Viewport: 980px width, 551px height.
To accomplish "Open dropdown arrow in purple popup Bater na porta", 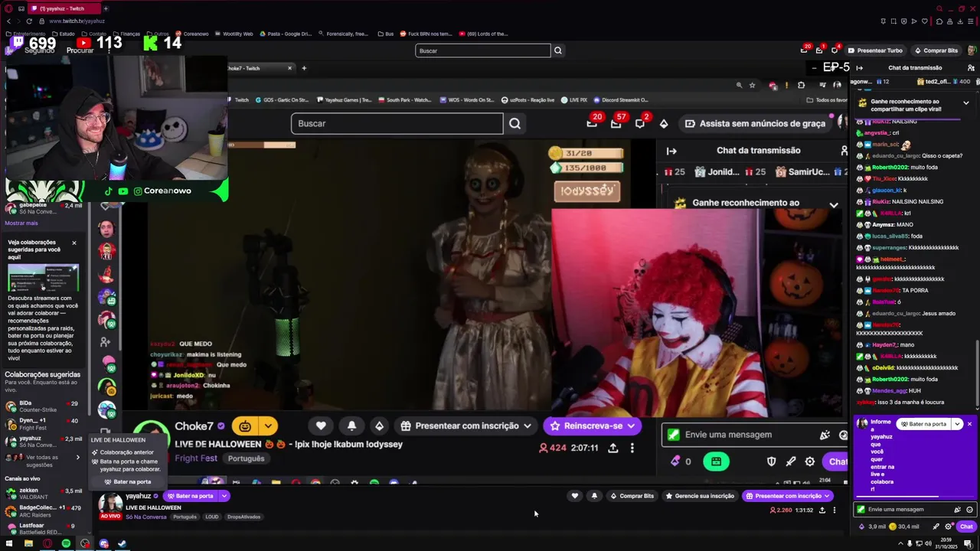I will (x=957, y=424).
